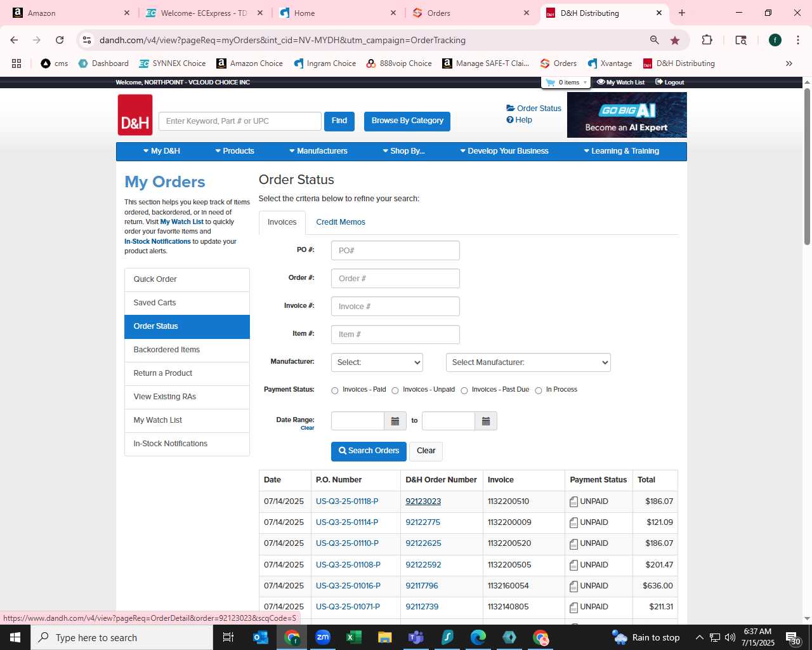This screenshot has width=812, height=650.
Task: Click invoice document icon for order 92117796
Action: click(x=573, y=587)
